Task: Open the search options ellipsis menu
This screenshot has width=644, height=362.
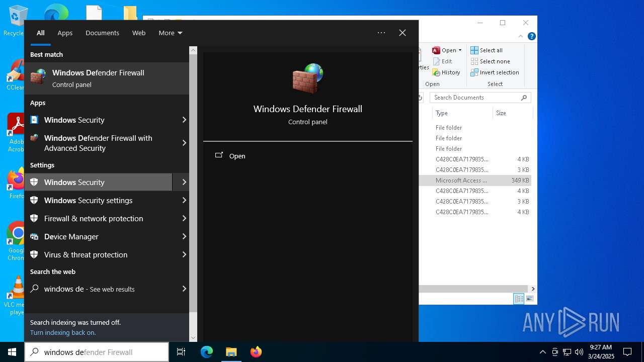Action: pyautogui.click(x=381, y=33)
